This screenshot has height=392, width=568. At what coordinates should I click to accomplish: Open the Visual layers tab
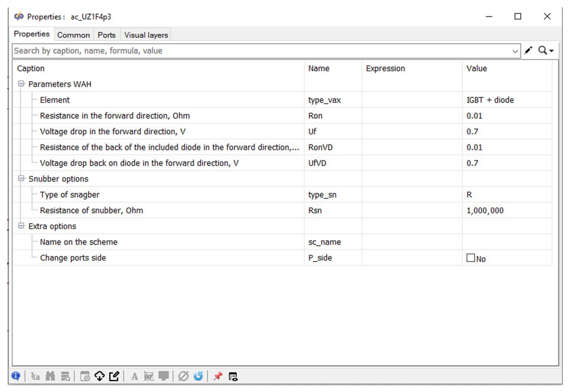[x=146, y=35]
